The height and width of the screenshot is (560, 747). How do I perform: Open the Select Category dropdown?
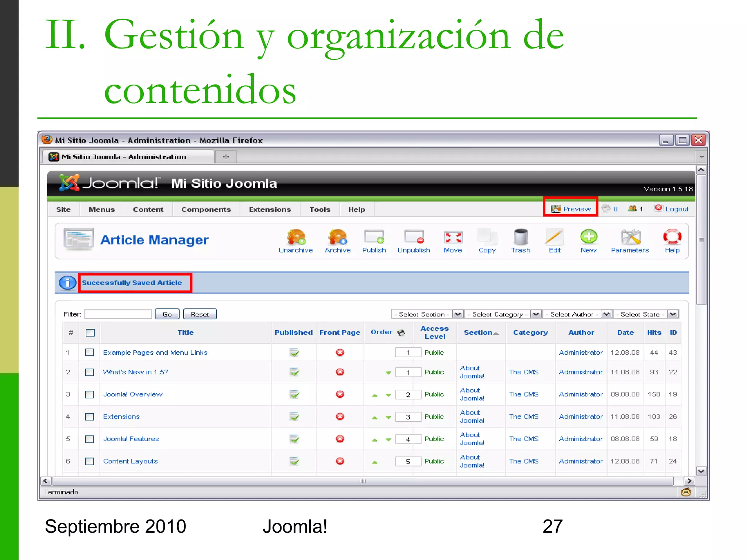[x=503, y=314]
